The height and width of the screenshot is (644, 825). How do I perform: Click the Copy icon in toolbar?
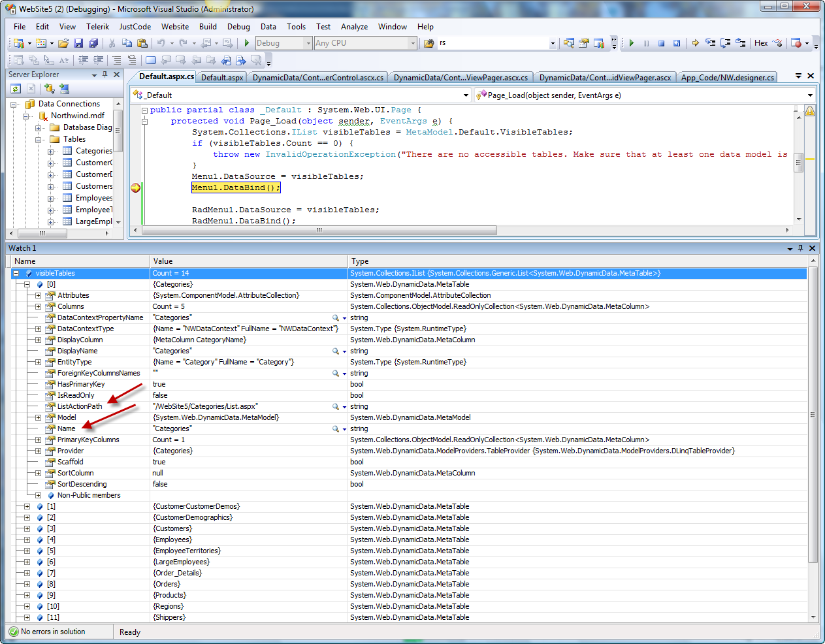tap(127, 43)
